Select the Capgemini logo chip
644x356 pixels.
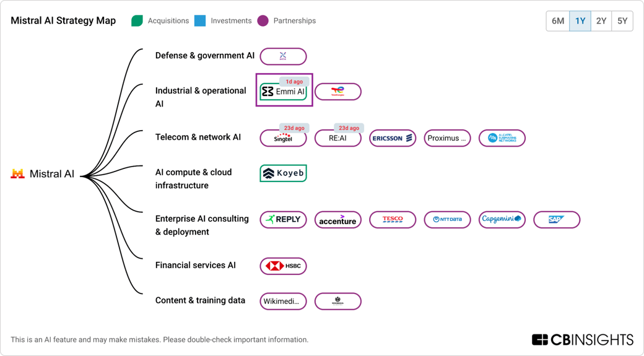(502, 220)
